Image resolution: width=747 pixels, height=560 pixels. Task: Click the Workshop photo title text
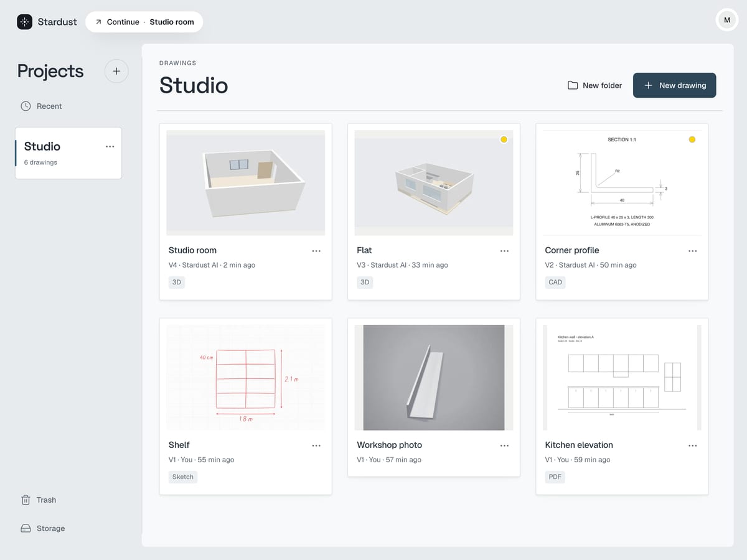(x=389, y=445)
